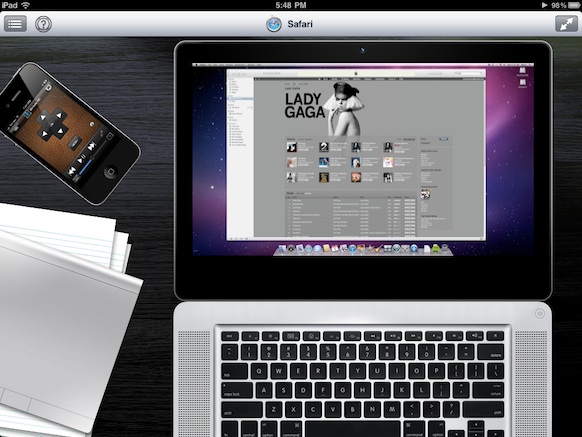Tap the left shift key
The height and width of the screenshot is (437, 582).
tap(242, 410)
